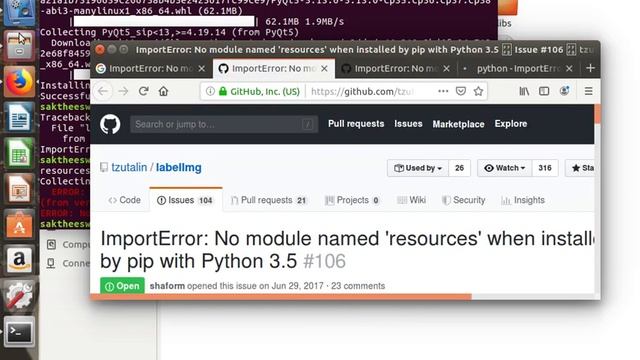The width and height of the screenshot is (640, 360).
Task: Close the first ImportError Google tab
Action: click(202, 69)
